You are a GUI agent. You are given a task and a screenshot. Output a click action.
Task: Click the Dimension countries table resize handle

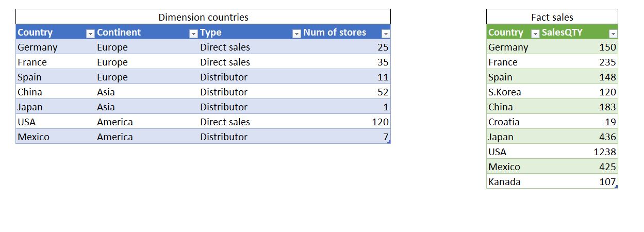[389, 142]
